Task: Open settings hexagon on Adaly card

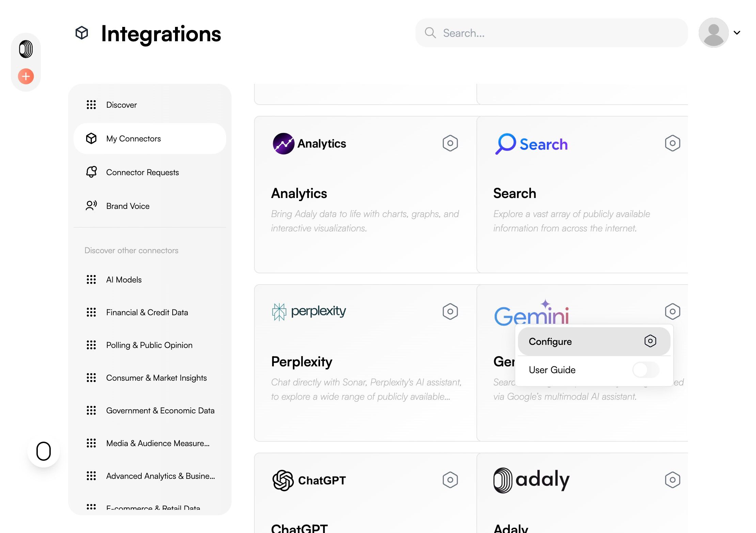Action: pyautogui.click(x=672, y=480)
